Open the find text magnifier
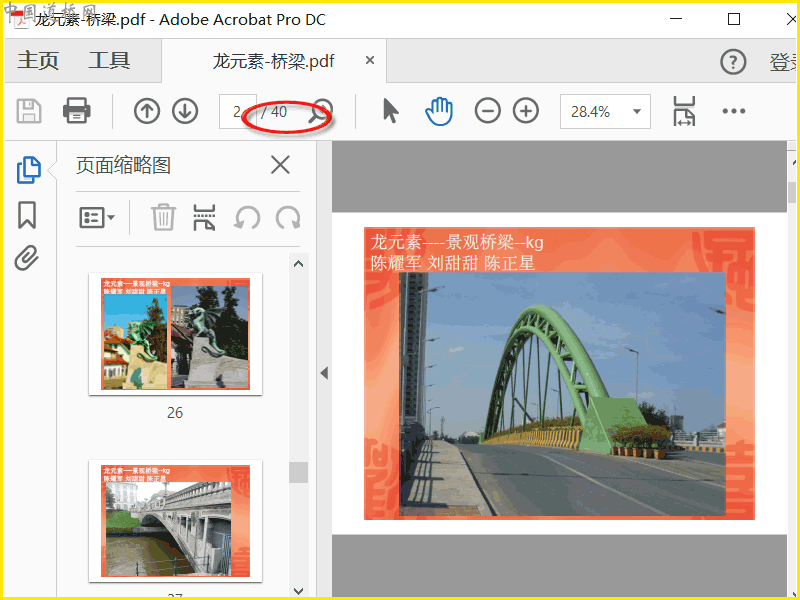Screen dimensions: 800x600 tap(321, 111)
